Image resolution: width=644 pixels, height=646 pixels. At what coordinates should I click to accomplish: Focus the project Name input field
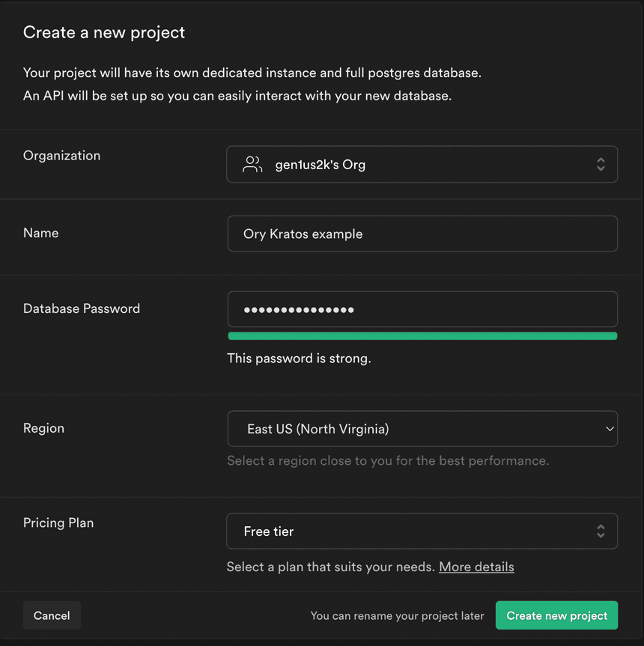tap(422, 234)
